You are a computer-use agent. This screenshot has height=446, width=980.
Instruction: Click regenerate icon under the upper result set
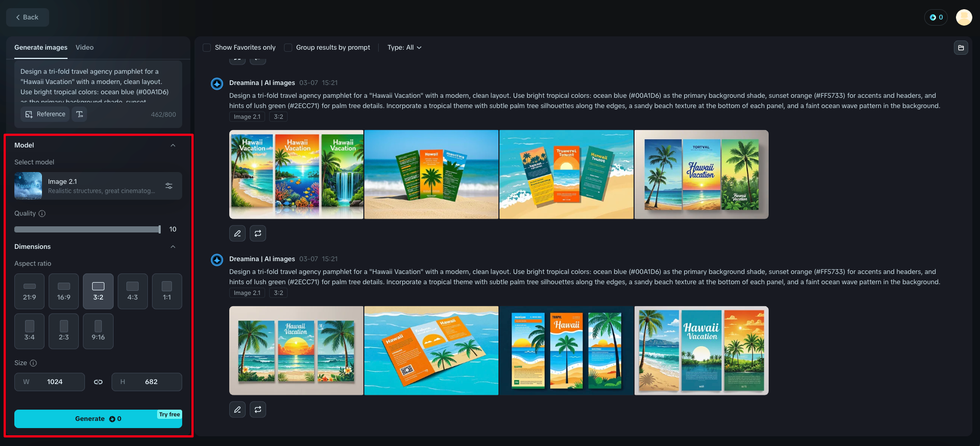[x=258, y=233]
